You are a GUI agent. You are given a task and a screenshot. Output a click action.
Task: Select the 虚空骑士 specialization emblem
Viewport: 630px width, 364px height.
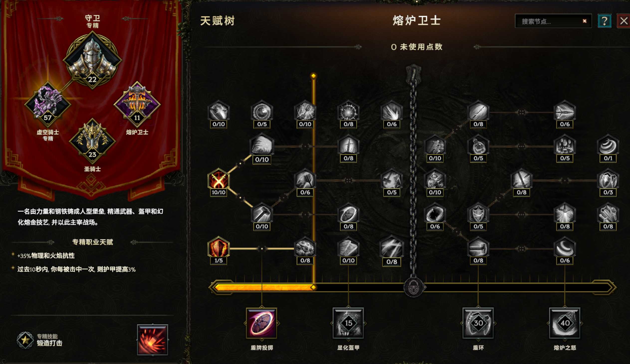(47, 104)
